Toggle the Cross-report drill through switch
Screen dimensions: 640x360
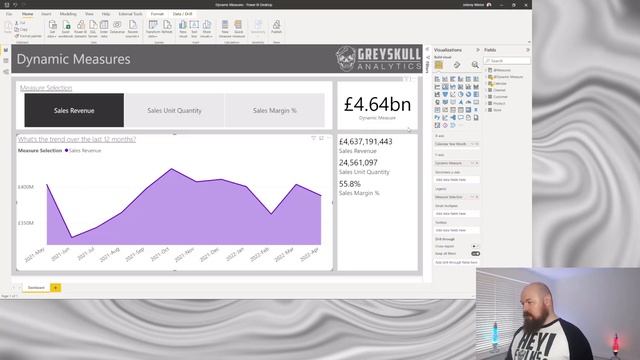coord(475,246)
